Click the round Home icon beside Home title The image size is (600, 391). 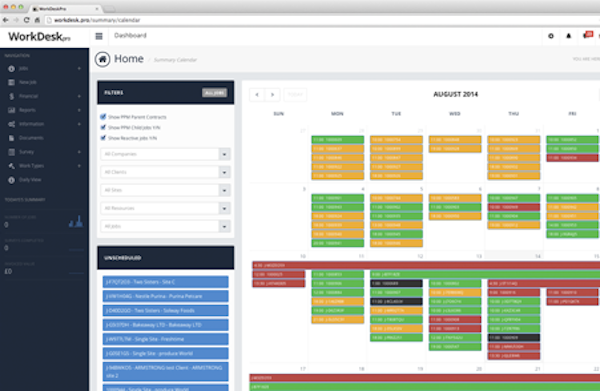[103, 59]
